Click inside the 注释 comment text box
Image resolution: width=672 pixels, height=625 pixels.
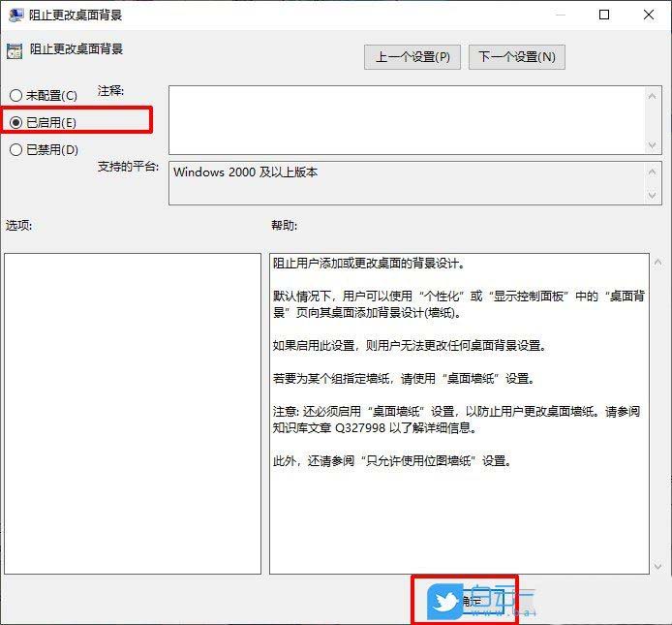pos(407,118)
